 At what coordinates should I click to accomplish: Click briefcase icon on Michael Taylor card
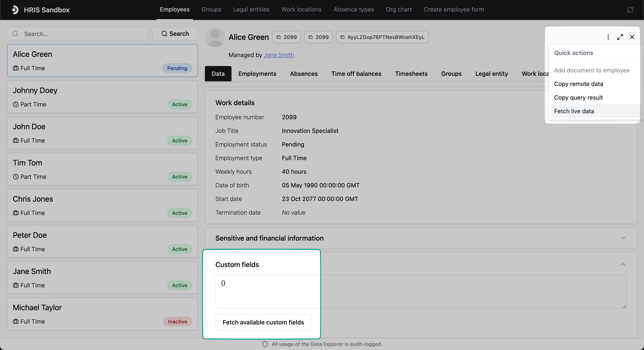(16, 321)
